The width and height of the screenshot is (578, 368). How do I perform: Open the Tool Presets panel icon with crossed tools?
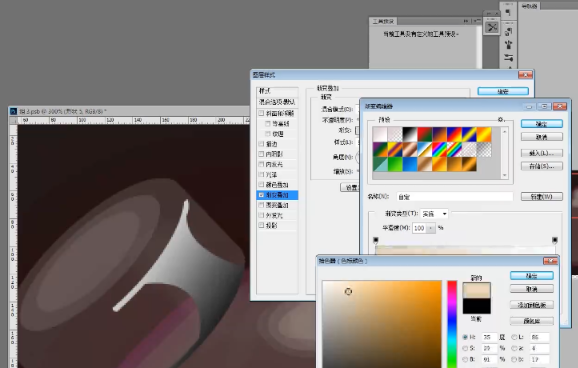(492, 27)
